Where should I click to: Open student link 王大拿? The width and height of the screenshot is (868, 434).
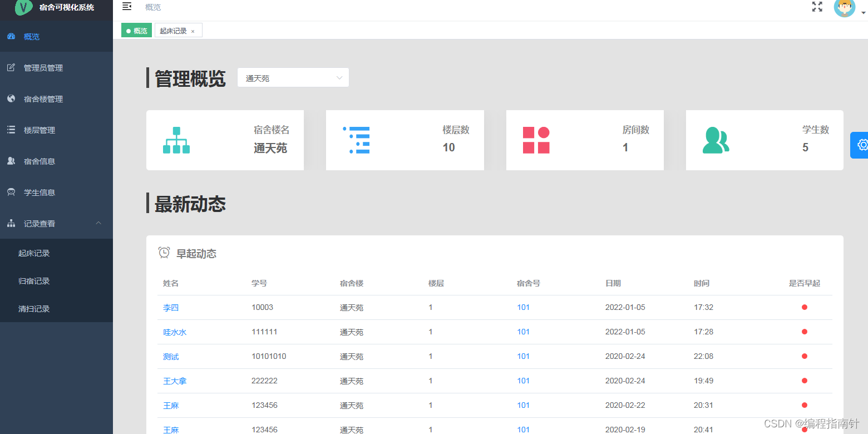tap(175, 381)
